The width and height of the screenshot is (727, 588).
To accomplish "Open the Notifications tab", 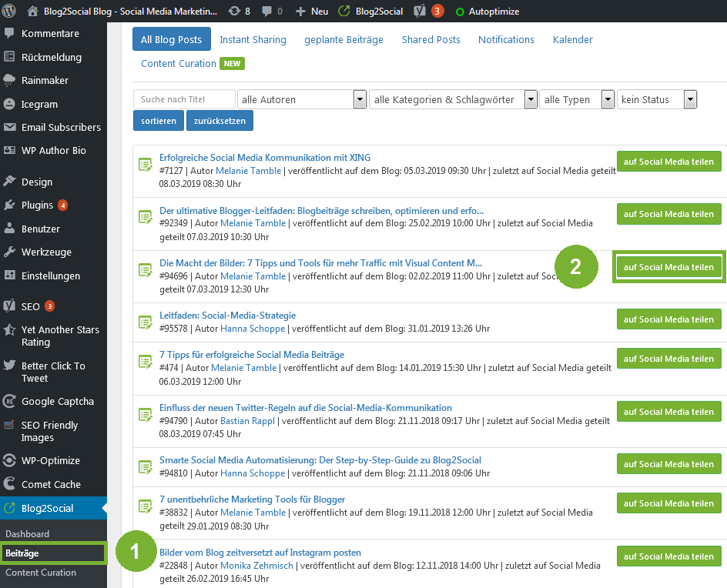I will point(506,39).
